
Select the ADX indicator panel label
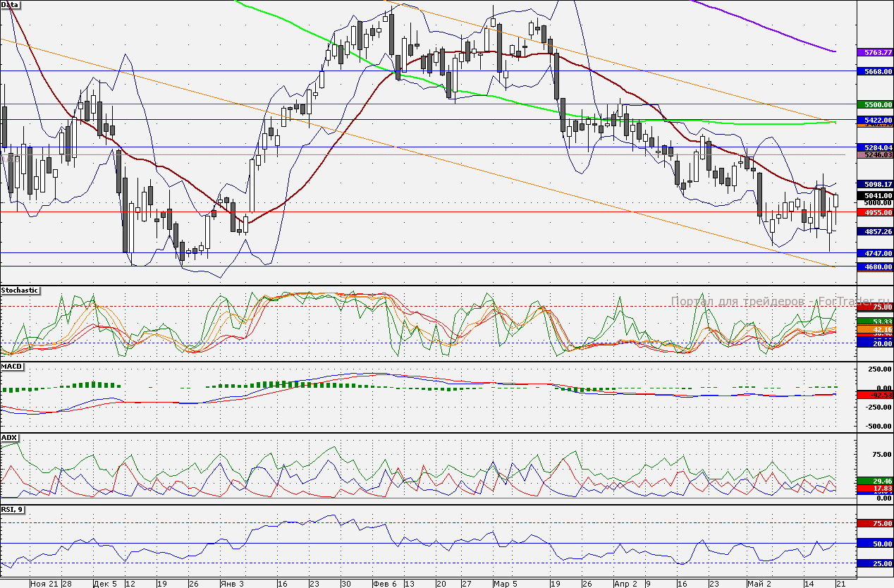point(9,438)
